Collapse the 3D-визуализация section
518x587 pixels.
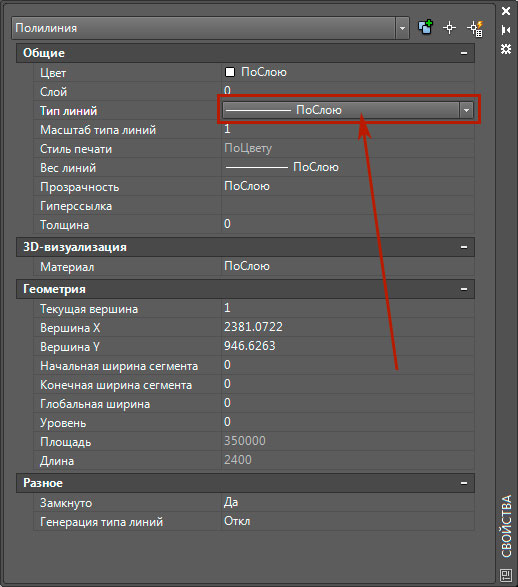(x=464, y=247)
